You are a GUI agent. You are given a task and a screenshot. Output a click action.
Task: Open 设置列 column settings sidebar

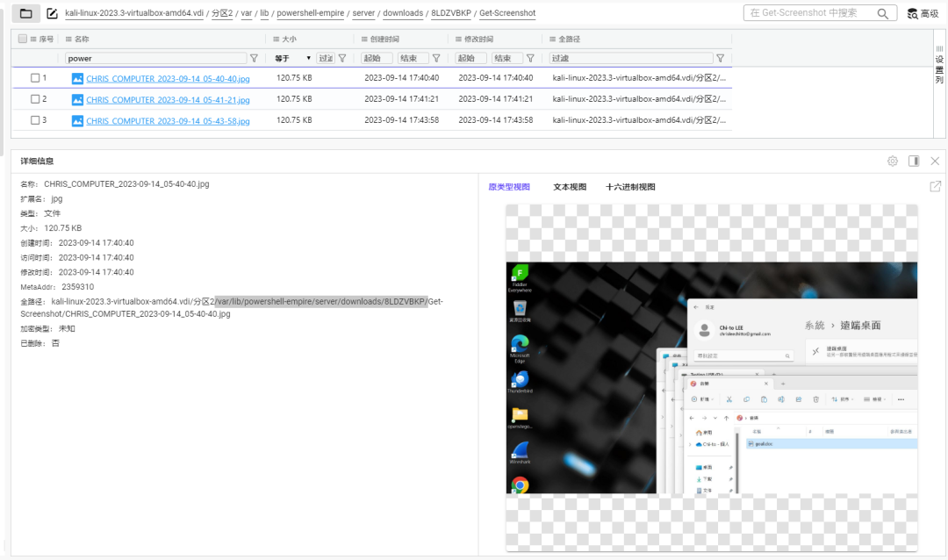(939, 64)
